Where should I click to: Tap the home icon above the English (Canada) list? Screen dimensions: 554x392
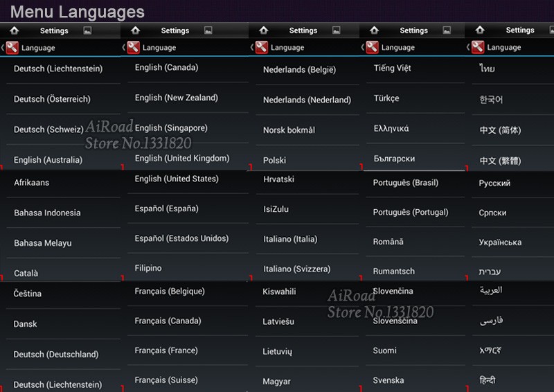coord(135,30)
